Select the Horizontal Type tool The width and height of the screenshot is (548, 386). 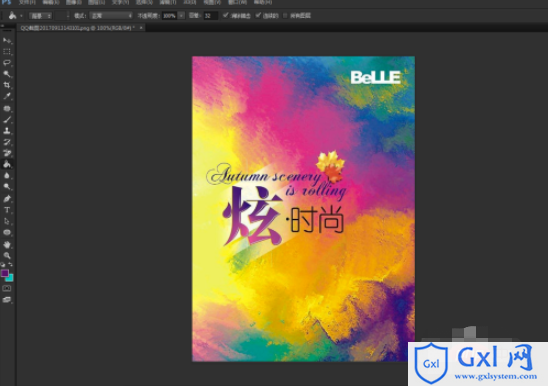click(x=7, y=210)
